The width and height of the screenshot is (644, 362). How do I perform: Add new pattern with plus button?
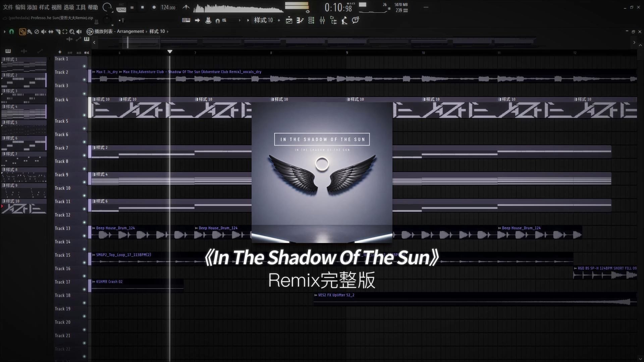(279, 20)
